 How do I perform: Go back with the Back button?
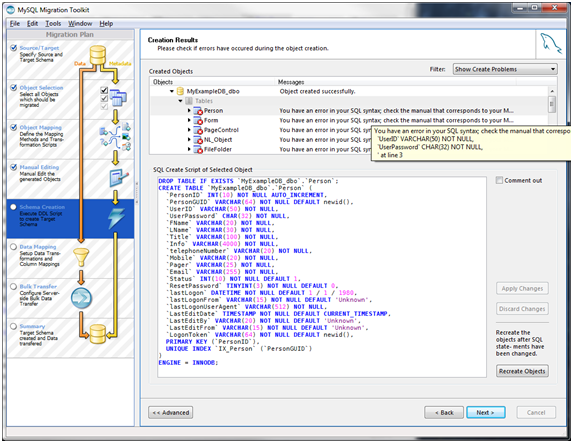(x=444, y=412)
